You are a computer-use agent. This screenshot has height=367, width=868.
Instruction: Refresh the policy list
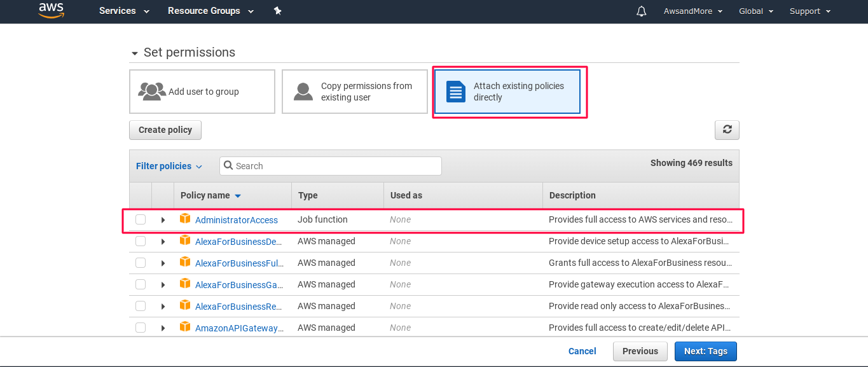(727, 130)
